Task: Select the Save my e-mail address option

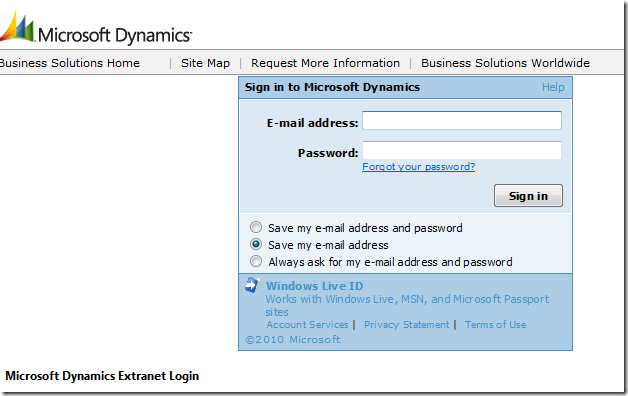Action: pyautogui.click(x=256, y=244)
